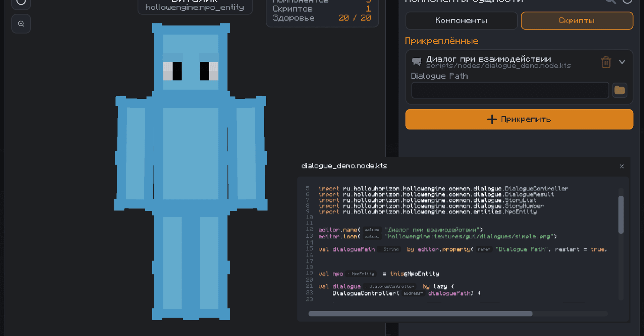The image size is (644, 336).
Task: Click the dialogue_demo.node.kts title in viewer
Action: 344,166
